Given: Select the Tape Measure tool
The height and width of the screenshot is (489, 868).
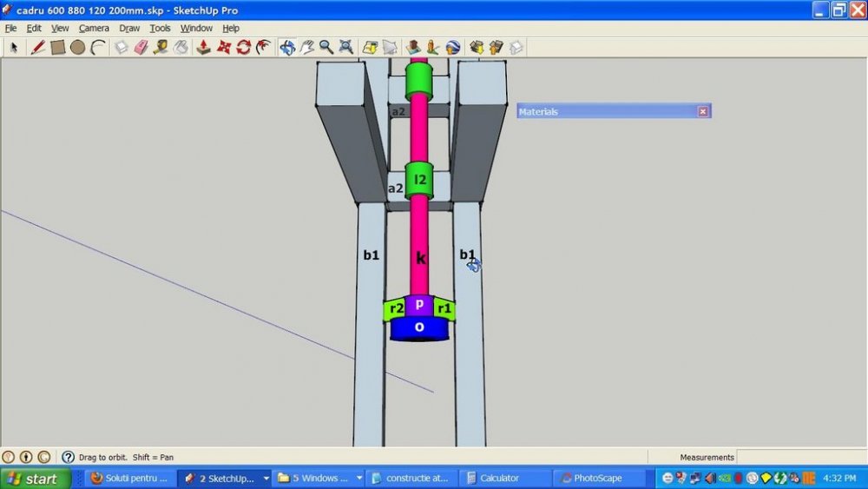Looking at the screenshot, I should [x=161, y=48].
